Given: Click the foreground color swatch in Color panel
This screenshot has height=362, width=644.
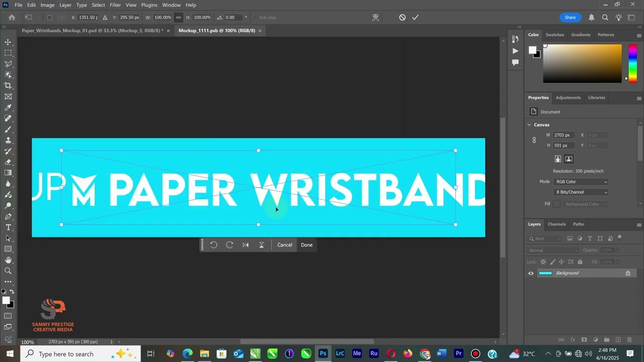Looking at the screenshot, I should [532, 50].
